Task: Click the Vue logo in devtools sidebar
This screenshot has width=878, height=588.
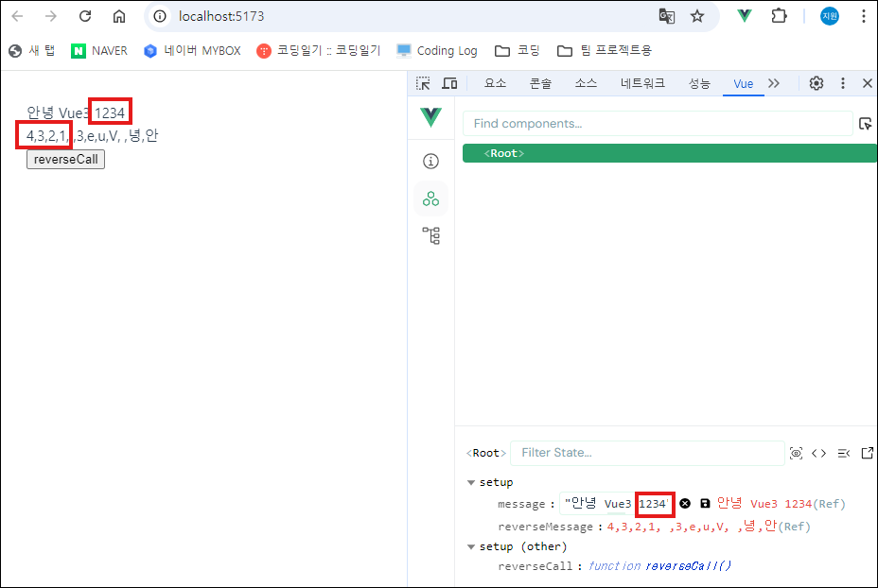Action: [x=430, y=117]
